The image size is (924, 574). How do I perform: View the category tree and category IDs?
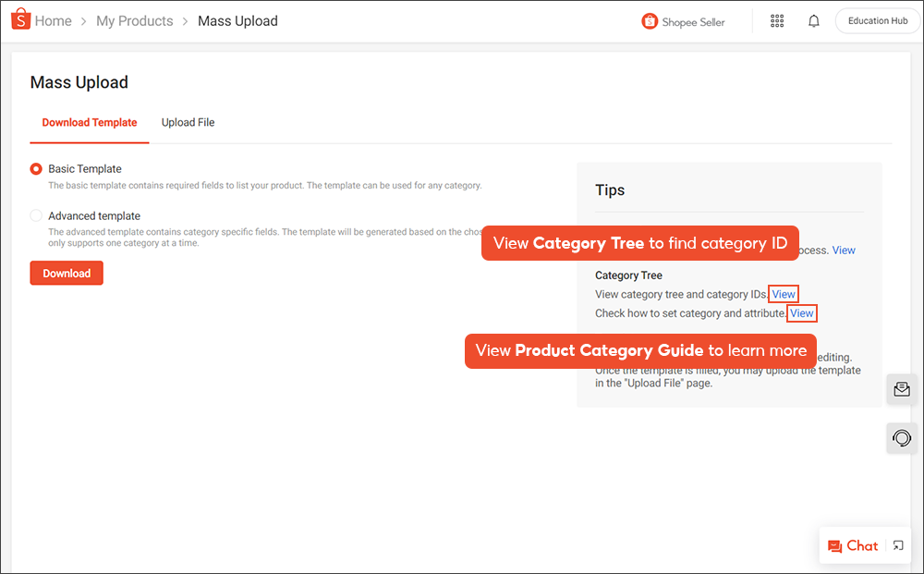[783, 293]
